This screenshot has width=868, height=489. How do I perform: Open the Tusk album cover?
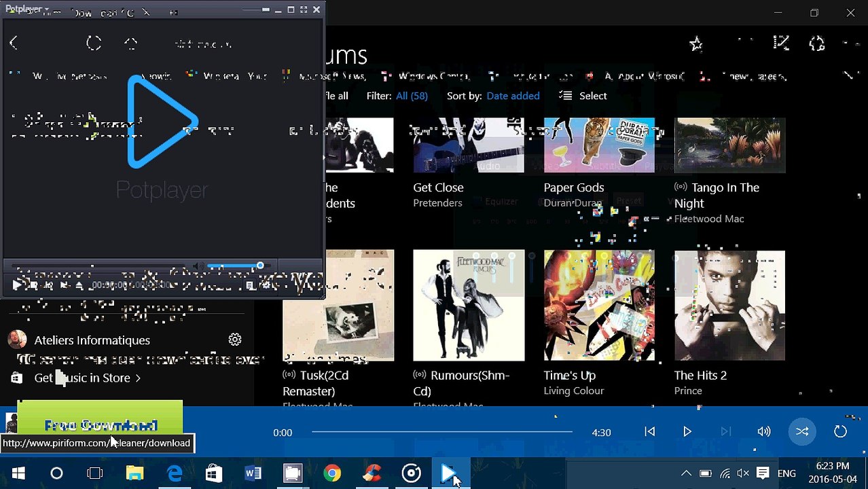pos(338,305)
